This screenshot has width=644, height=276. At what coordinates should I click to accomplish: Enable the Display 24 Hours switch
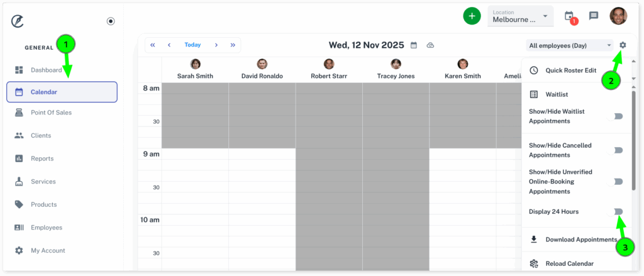pyautogui.click(x=616, y=212)
